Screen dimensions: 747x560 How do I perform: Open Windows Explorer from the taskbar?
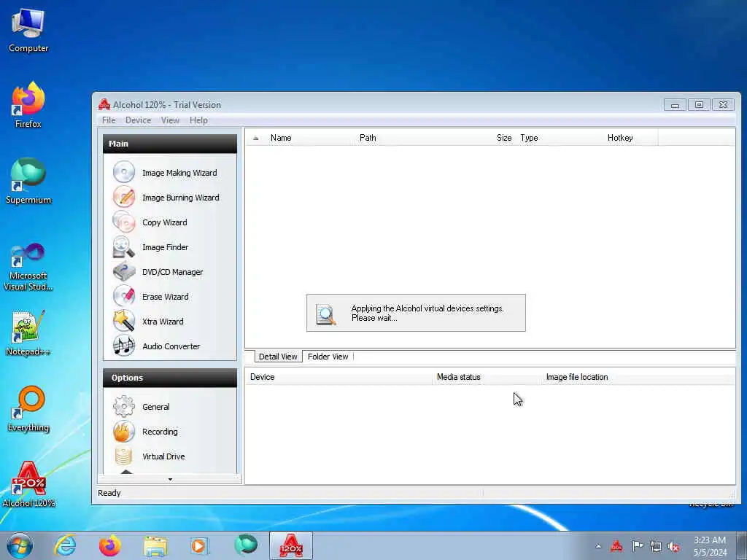155,545
